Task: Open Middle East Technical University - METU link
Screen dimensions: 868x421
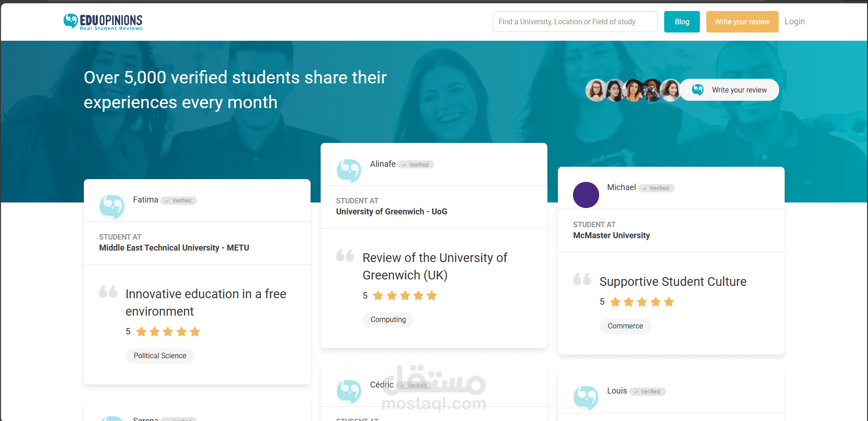Action: 174,248
